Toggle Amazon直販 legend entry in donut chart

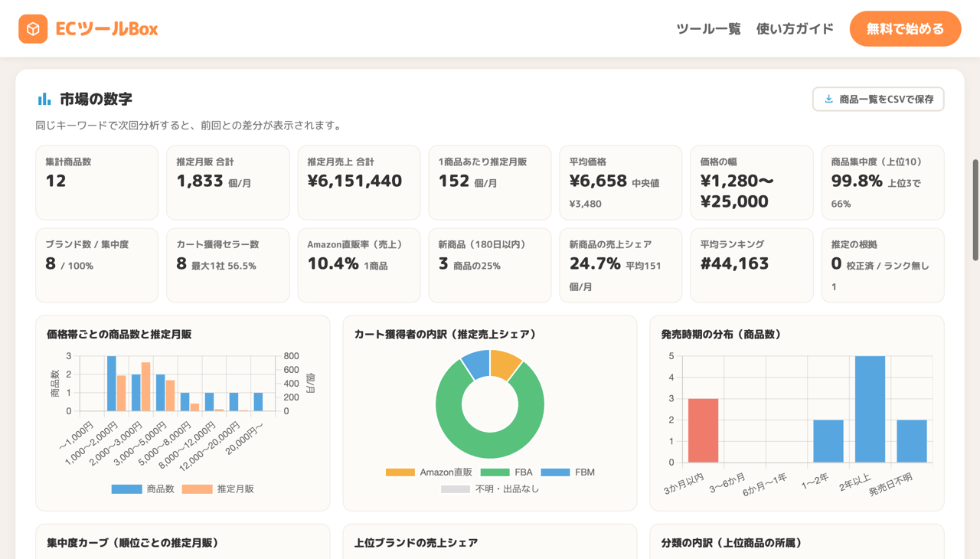429,472
